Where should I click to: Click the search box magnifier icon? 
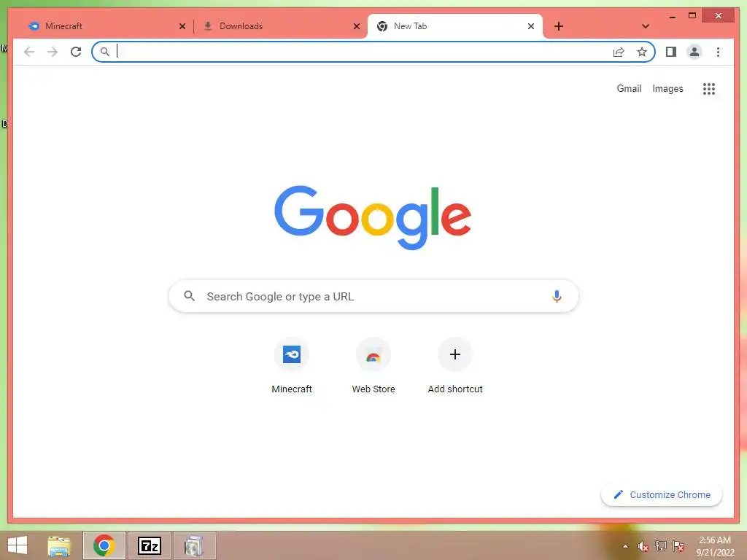click(x=189, y=296)
